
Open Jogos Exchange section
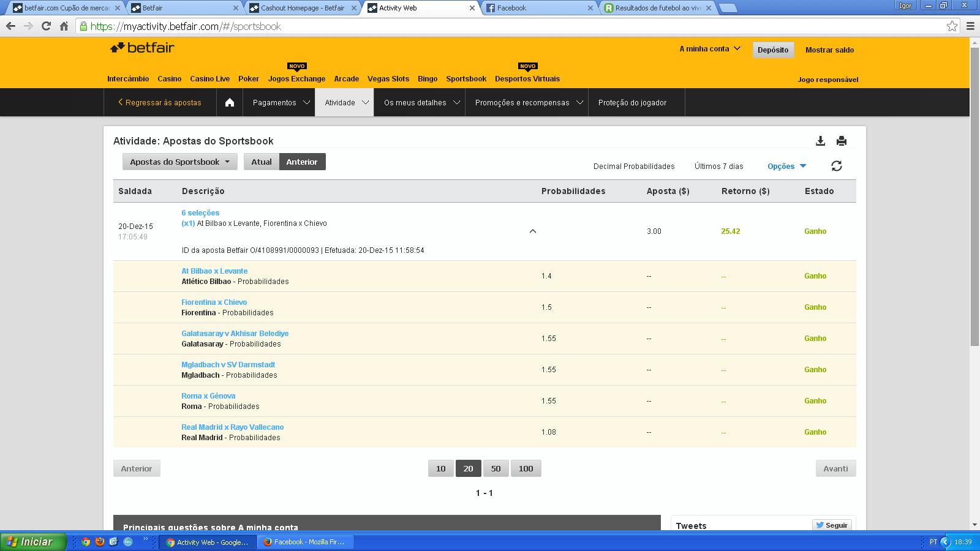(x=296, y=78)
